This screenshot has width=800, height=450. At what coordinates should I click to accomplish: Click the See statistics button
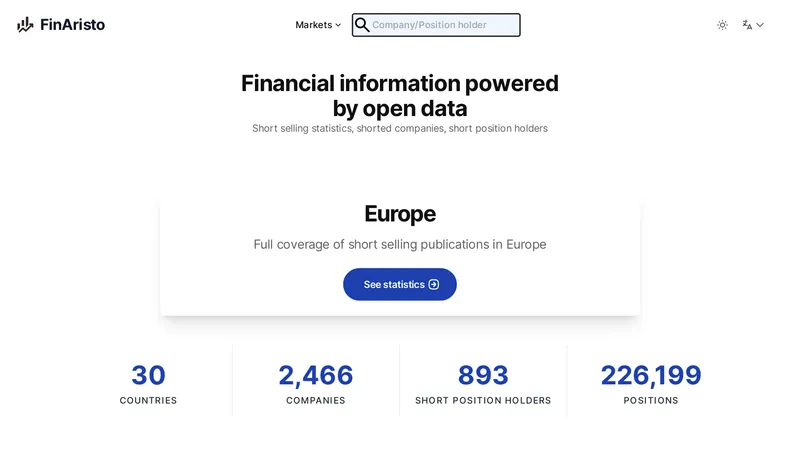pos(399,284)
